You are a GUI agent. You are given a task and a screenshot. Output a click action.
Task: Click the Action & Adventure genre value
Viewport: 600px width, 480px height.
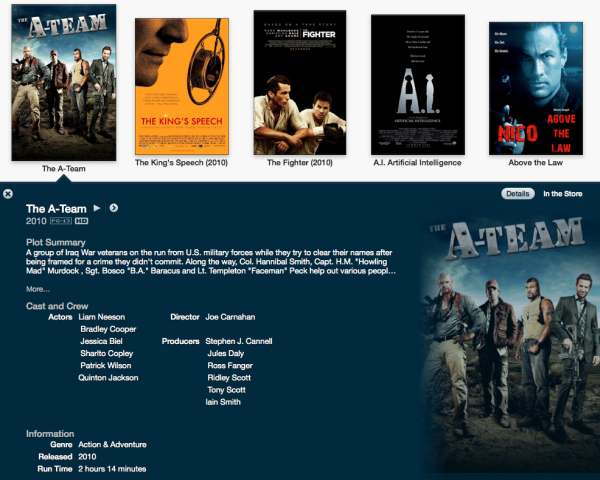(x=112, y=444)
